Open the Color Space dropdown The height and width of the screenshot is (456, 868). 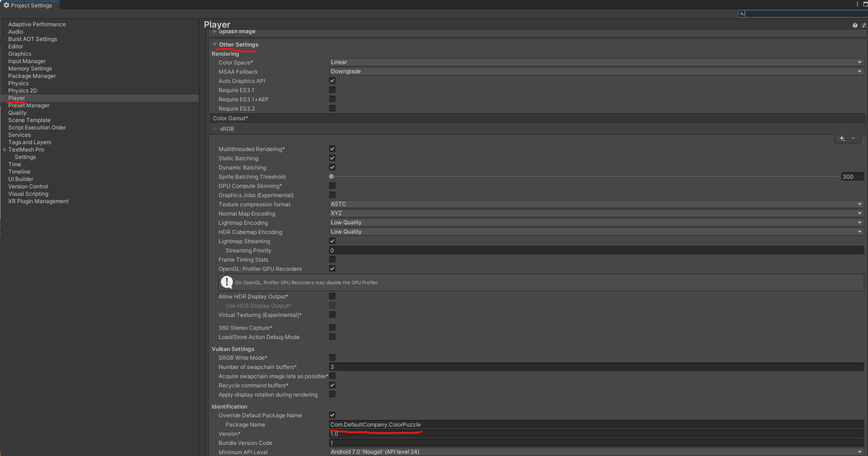[596, 62]
